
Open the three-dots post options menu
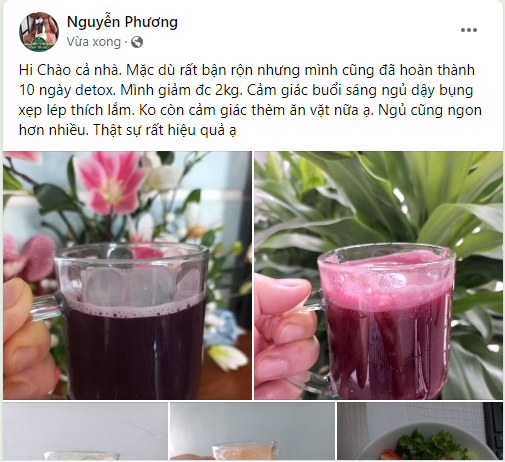point(469,30)
